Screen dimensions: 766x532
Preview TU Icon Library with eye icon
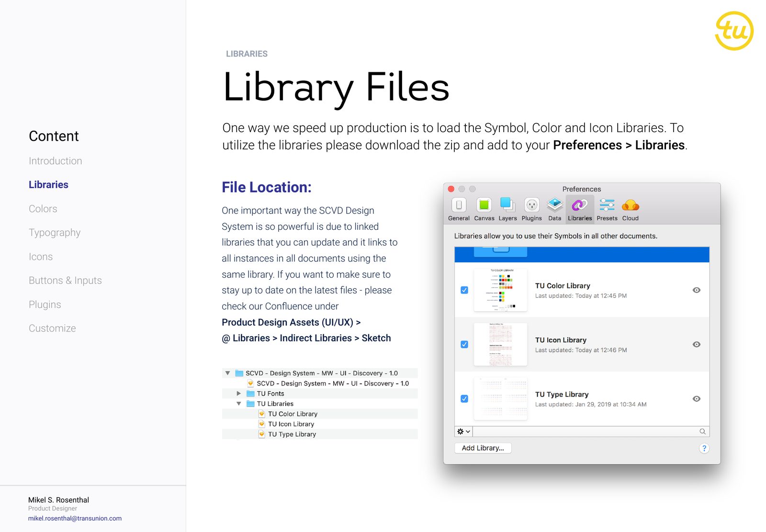tap(697, 344)
